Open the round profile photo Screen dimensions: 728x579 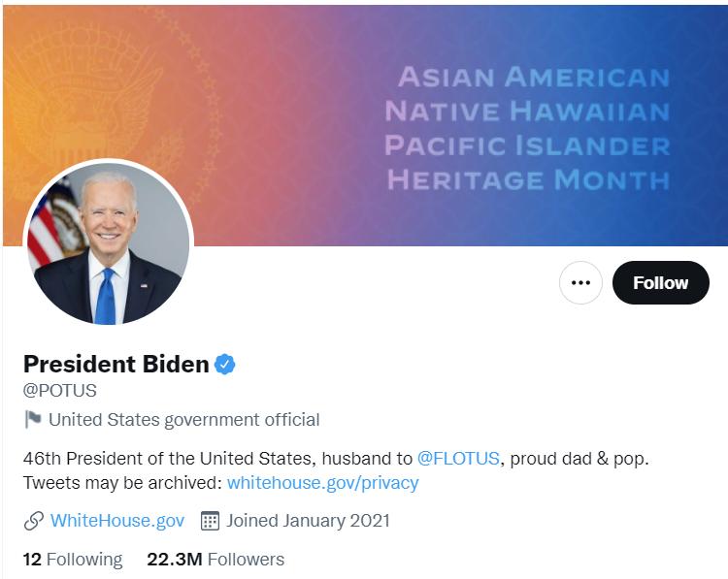pyautogui.click(x=108, y=243)
